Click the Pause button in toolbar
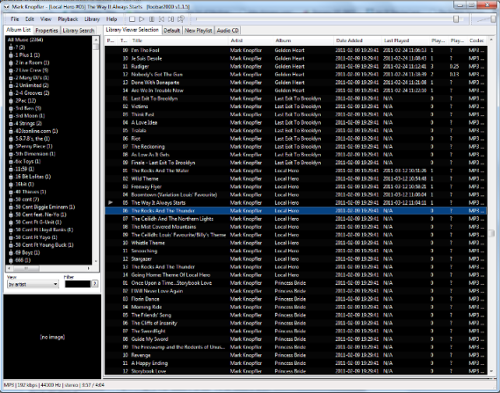The width and height of the screenshot is (500, 393). (x=152, y=19)
